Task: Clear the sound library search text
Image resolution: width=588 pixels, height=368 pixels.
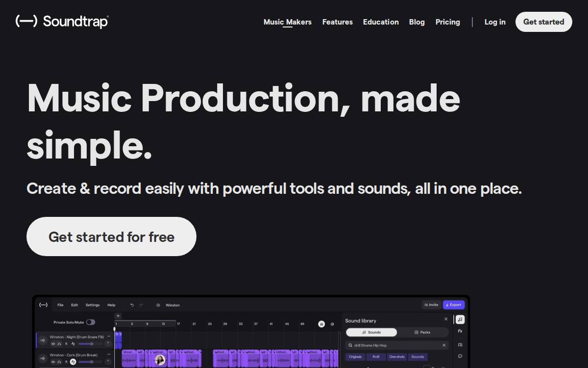Action: coord(444,345)
